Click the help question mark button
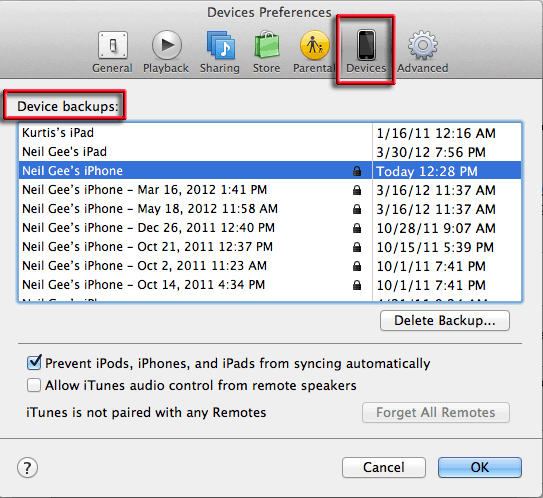The width and height of the screenshot is (543, 498). click(27, 468)
